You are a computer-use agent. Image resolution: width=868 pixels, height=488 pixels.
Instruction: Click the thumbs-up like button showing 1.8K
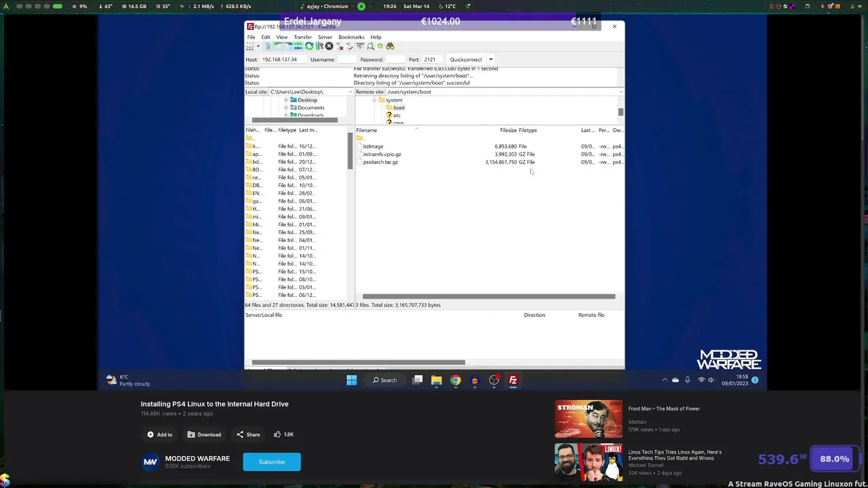284,434
